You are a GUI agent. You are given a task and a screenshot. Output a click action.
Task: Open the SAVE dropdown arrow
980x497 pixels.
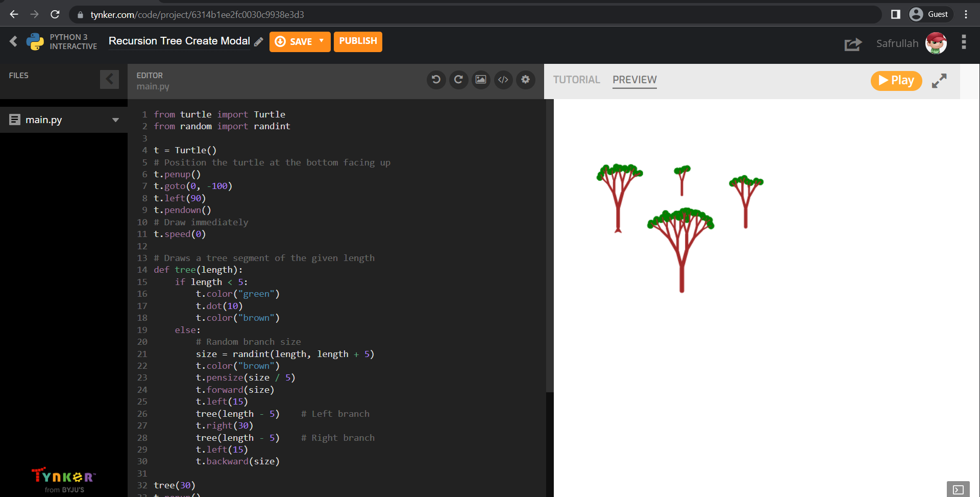pyautogui.click(x=322, y=41)
